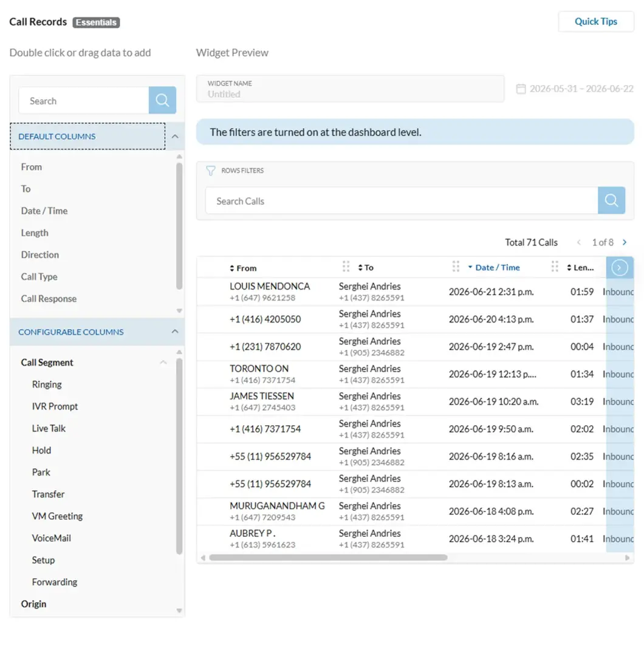
Task: Focus the column Search field
Action: click(x=83, y=100)
